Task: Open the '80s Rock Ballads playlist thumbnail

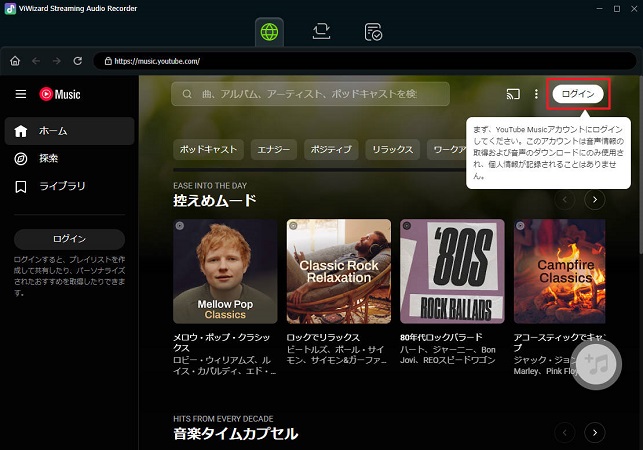Action: [x=452, y=271]
